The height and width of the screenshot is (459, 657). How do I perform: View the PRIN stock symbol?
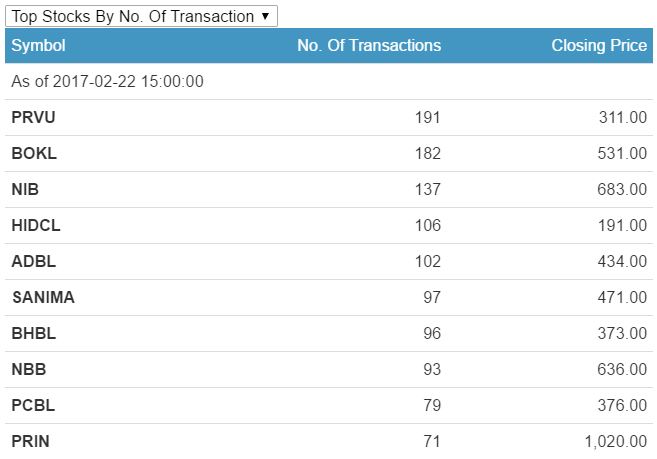click(x=30, y=441)
